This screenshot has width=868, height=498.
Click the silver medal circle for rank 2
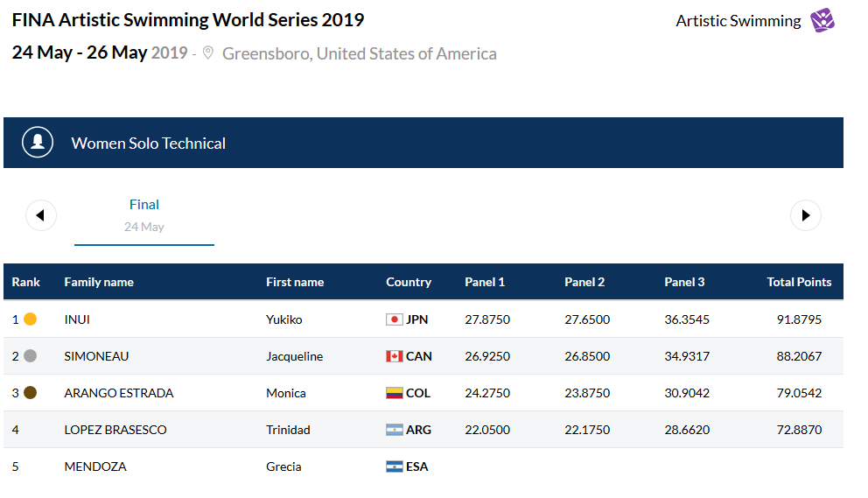tap(30, 356)
